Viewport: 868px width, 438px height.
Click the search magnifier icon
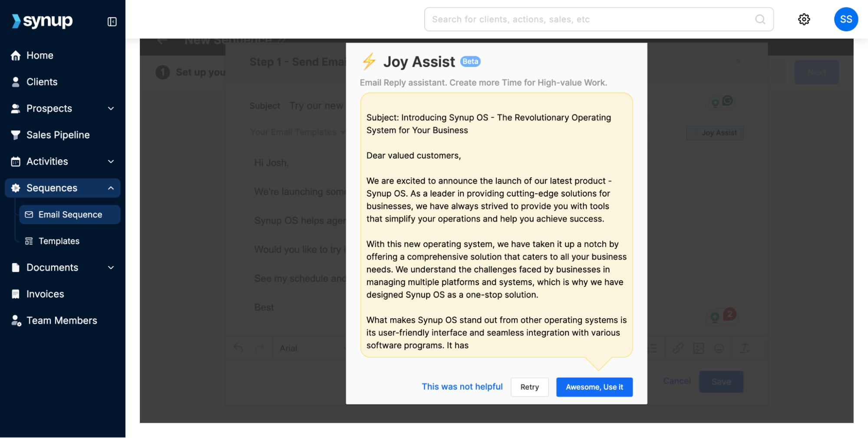(760, 19)
